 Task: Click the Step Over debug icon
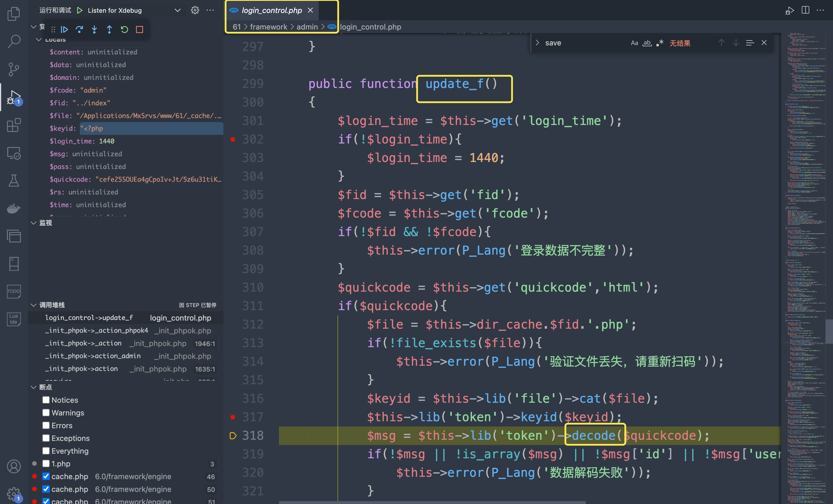point(79,30)
